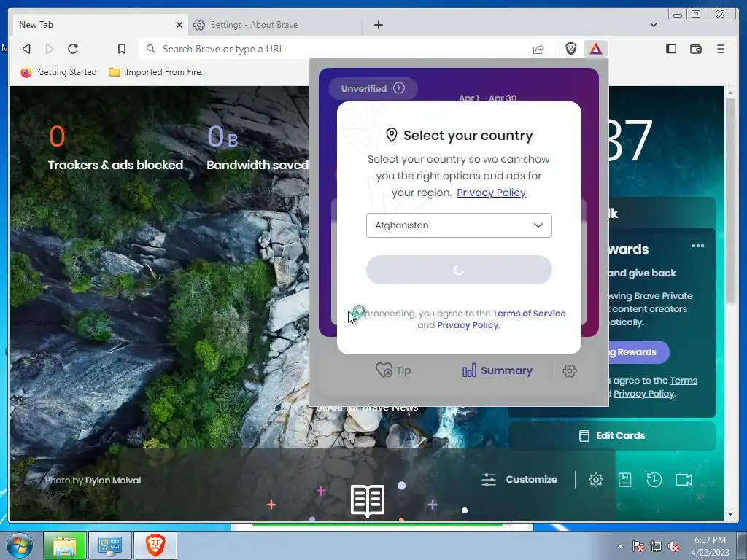747x560 pixels.
Task: Click the Edit Cards button
Action: pos(612,436)
